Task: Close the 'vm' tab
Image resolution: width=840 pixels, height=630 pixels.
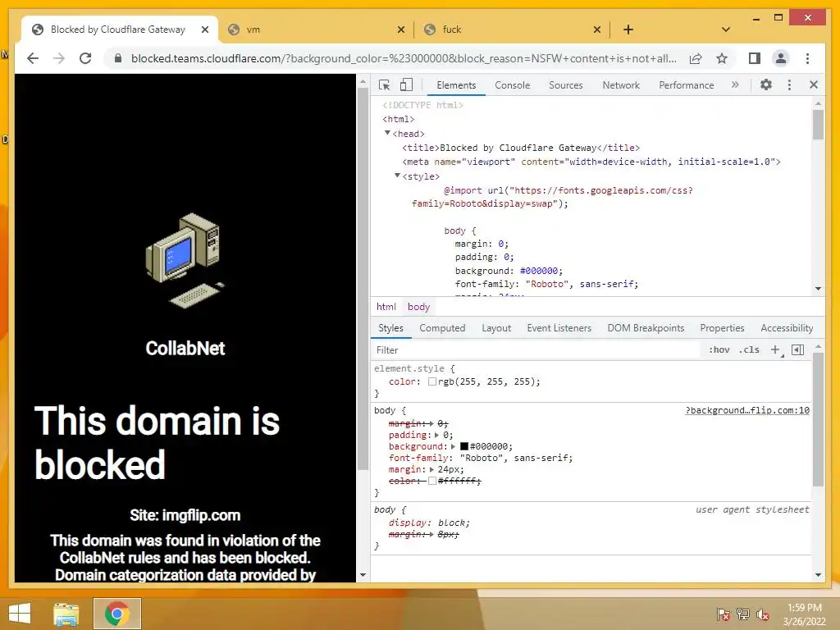Action: 400,30
